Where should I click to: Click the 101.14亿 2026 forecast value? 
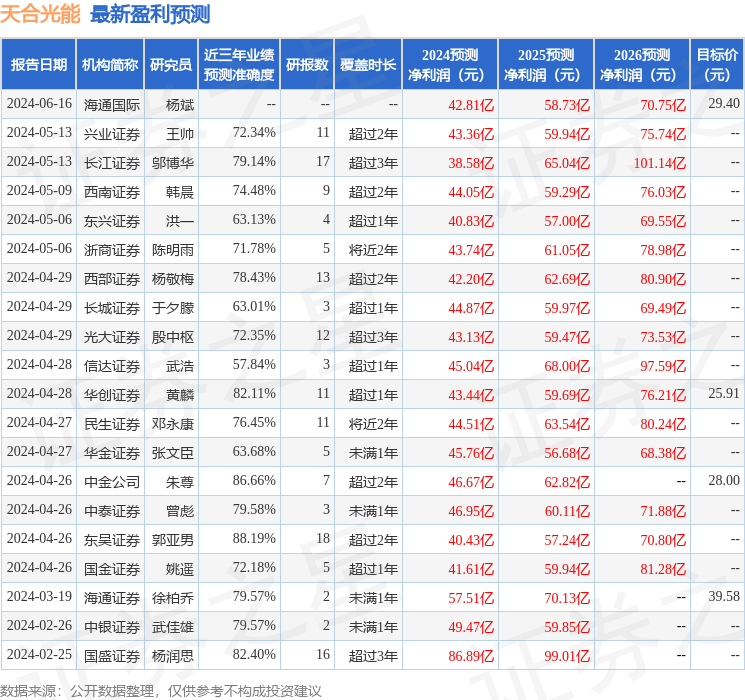click(659, 163)
